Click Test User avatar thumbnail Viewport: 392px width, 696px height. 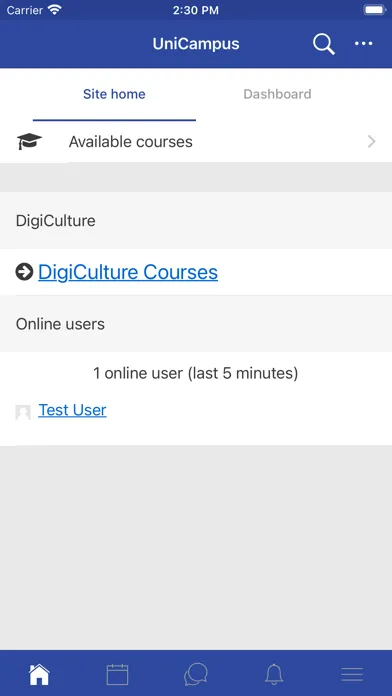point(23,412)
